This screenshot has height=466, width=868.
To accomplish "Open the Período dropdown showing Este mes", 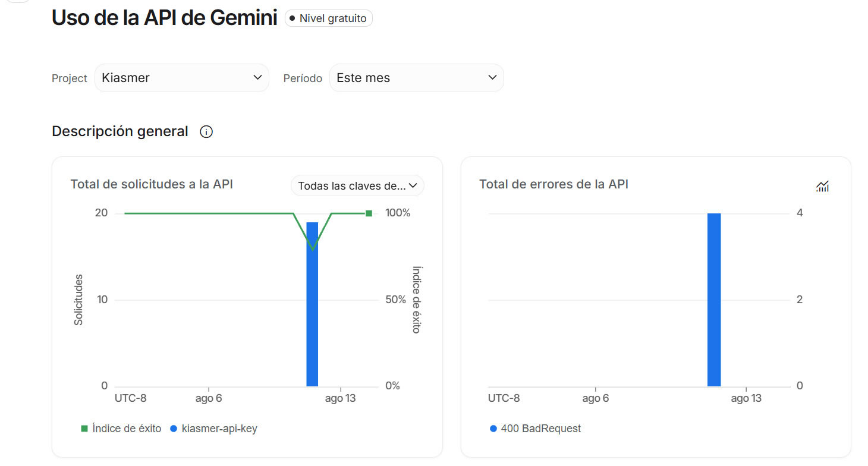I will coord(416,78).
